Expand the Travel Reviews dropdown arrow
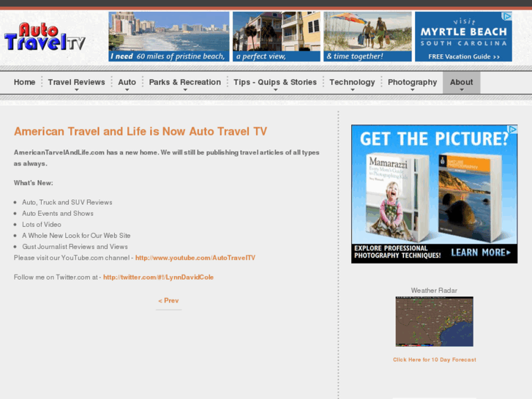The height and width of the screenshot is (399, 532). click(x=77, y=90)
